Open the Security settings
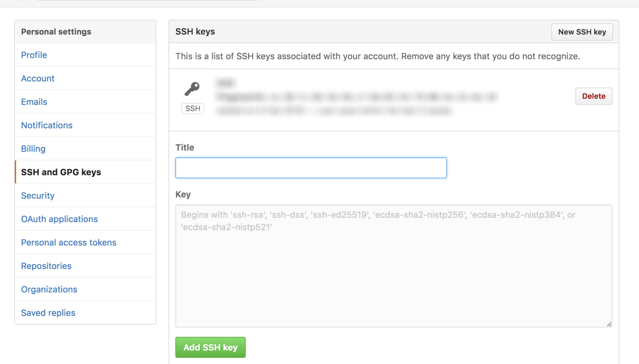 coord(38,196)
